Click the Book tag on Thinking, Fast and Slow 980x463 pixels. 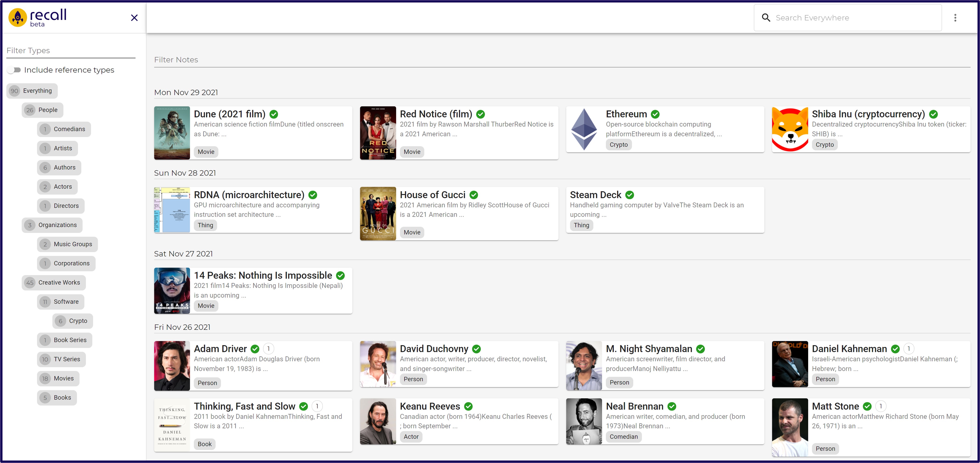(205, 444)
